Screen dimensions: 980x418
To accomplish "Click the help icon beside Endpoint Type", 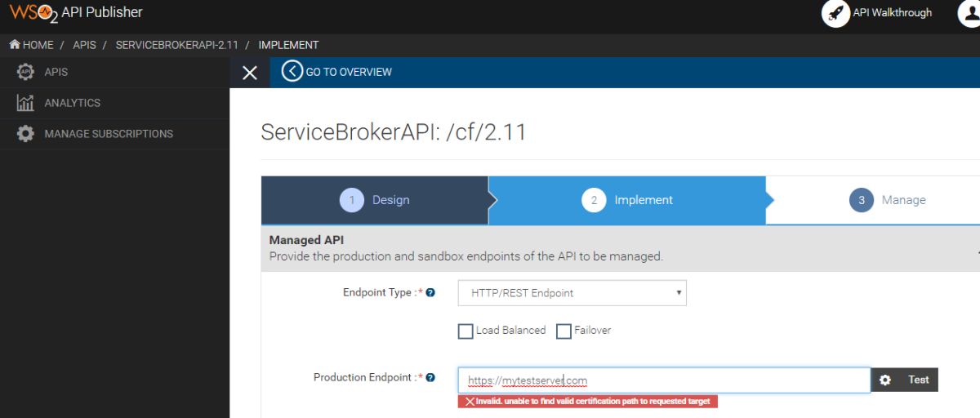I will click(x=430, y=292).
